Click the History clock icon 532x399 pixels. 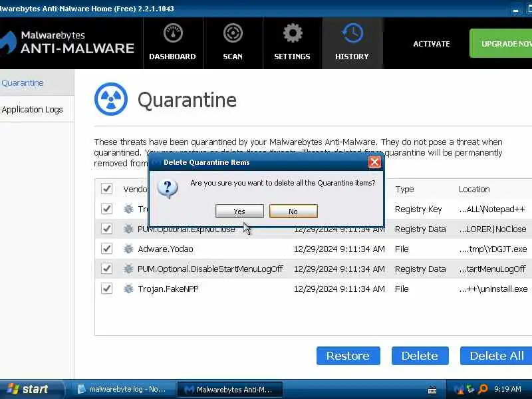click(352, 33)
